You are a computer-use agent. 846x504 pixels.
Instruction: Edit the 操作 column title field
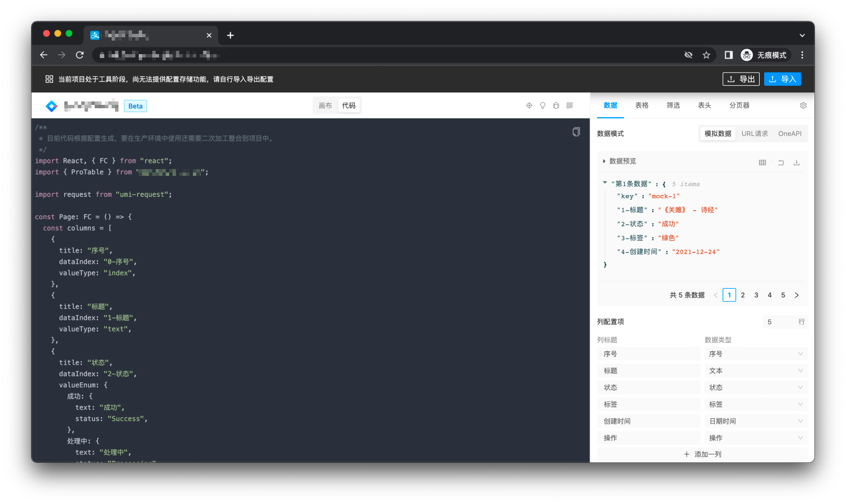[x=649, y=438]
